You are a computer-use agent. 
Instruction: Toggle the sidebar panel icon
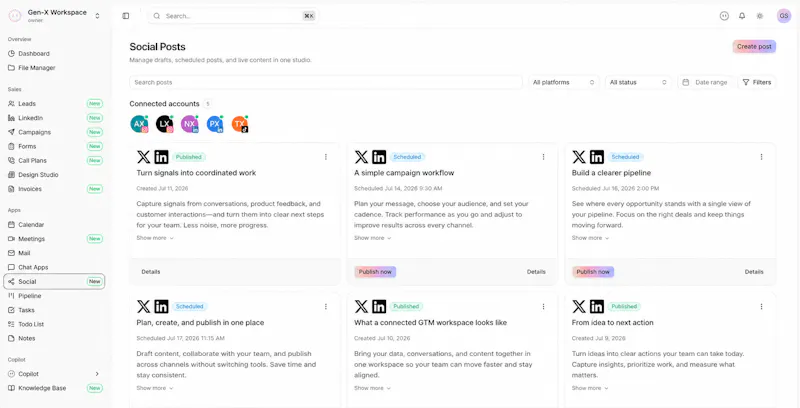[x=126, y=16]
